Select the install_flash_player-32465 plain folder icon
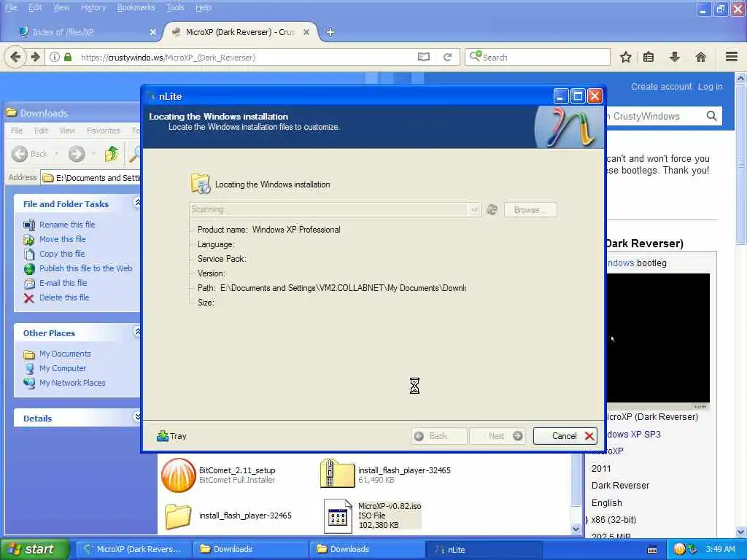This screenshot has height=560, width=747. pos(178,516)
